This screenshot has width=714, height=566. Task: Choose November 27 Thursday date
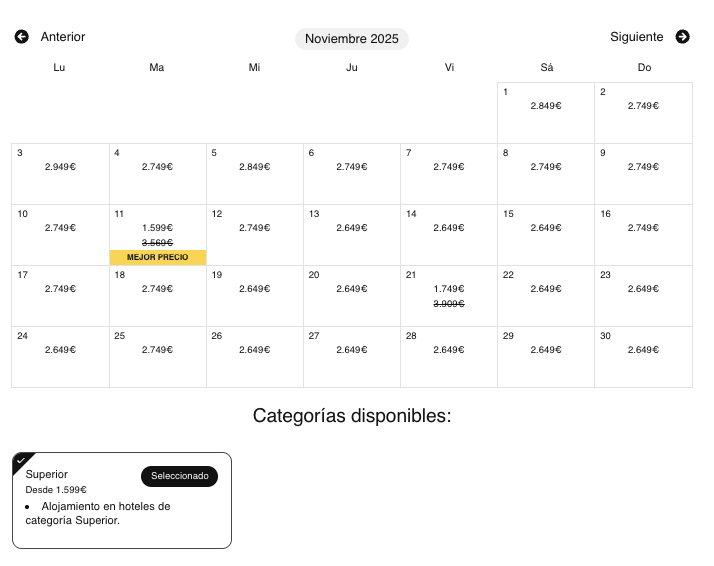click(352, 357)
